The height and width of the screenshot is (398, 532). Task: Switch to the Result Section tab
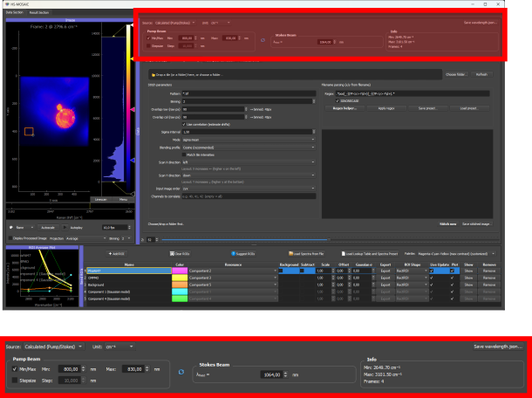(x=39, y=12)
